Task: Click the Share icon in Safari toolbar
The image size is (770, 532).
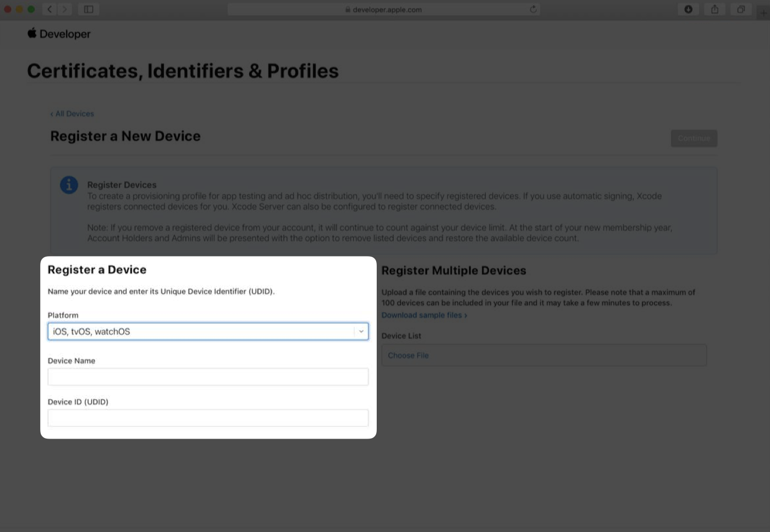Action: pyautogui.click(x=714, y=9)
